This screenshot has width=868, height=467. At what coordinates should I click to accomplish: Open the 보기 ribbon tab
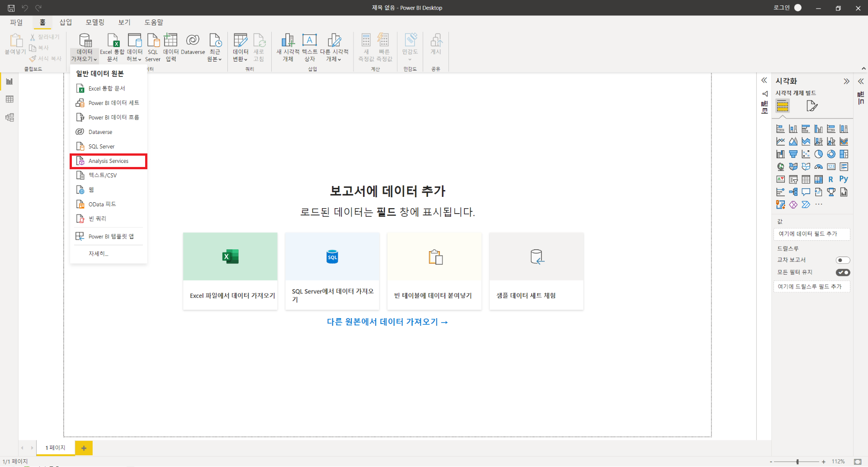click(x=124, y=22)
